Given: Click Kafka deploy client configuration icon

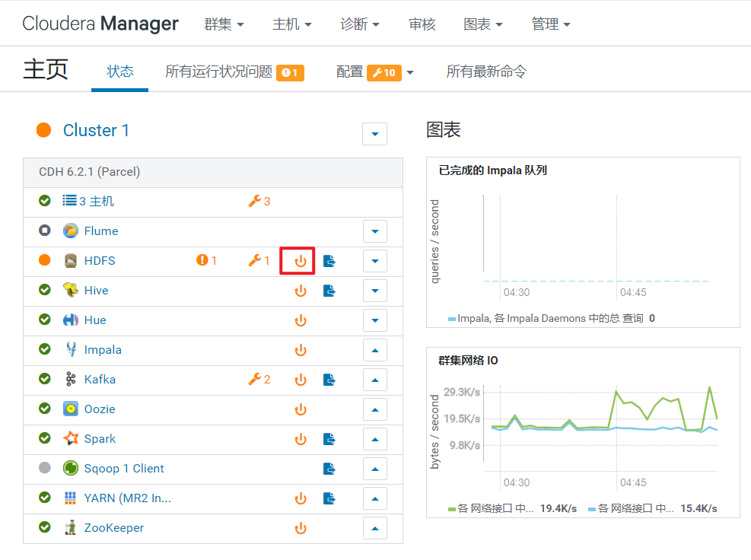Looking at the screenshot, I should tap(329, 380).
